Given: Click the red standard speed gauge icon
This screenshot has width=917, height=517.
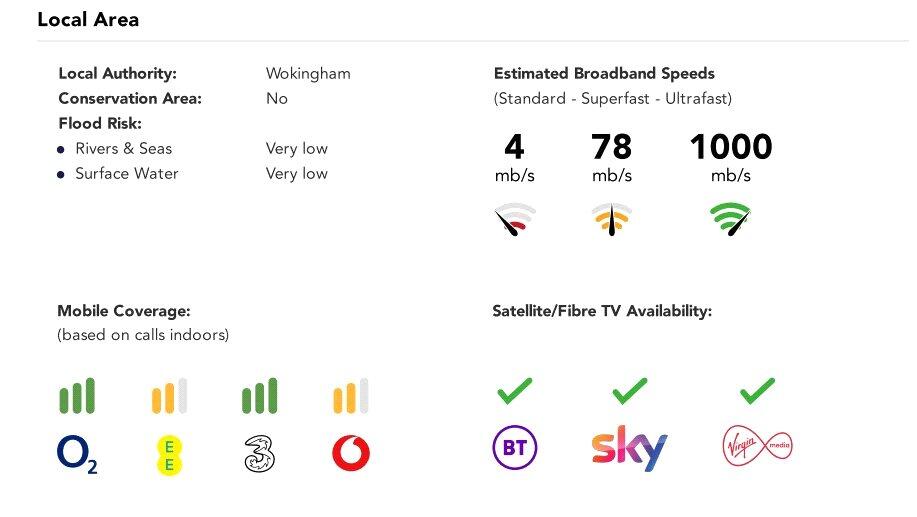Looking at the screenshot, I should coord(515,219).
